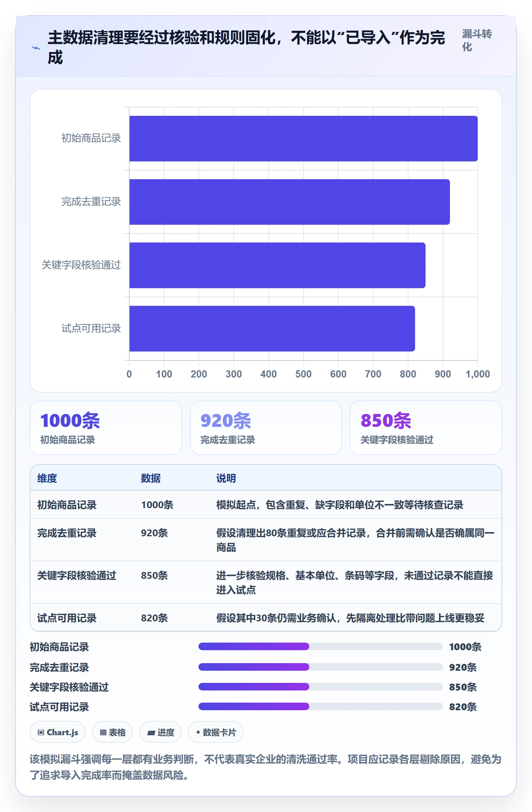This screenshot has width=532, height=812.
Task: Click the 500 x-axis tick label
Action: pos(303,374)
